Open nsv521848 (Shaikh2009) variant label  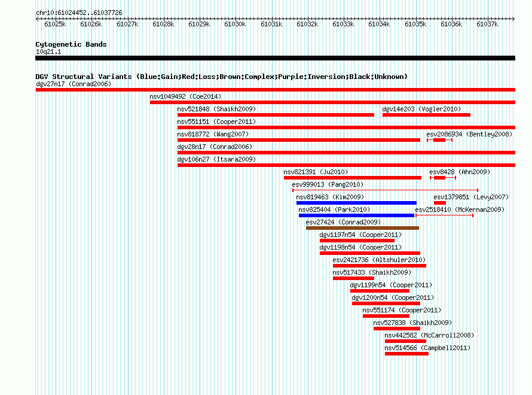pyautogui.click(x=216, y=109)
